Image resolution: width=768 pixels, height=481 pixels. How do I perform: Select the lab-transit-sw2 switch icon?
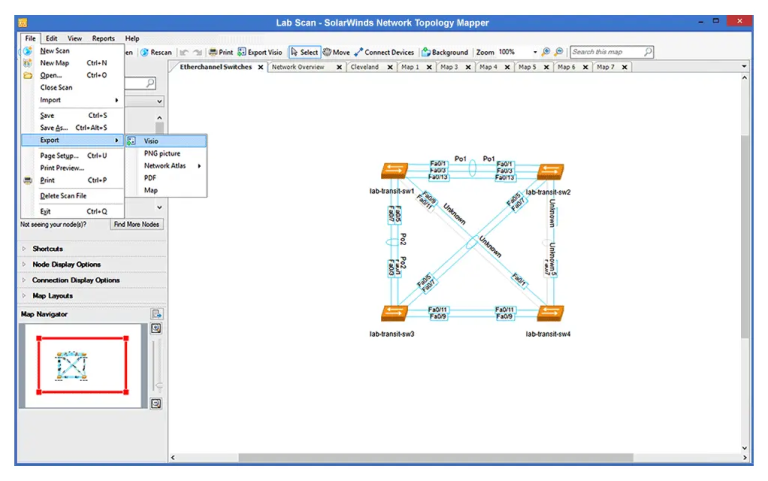click(551, 171)
